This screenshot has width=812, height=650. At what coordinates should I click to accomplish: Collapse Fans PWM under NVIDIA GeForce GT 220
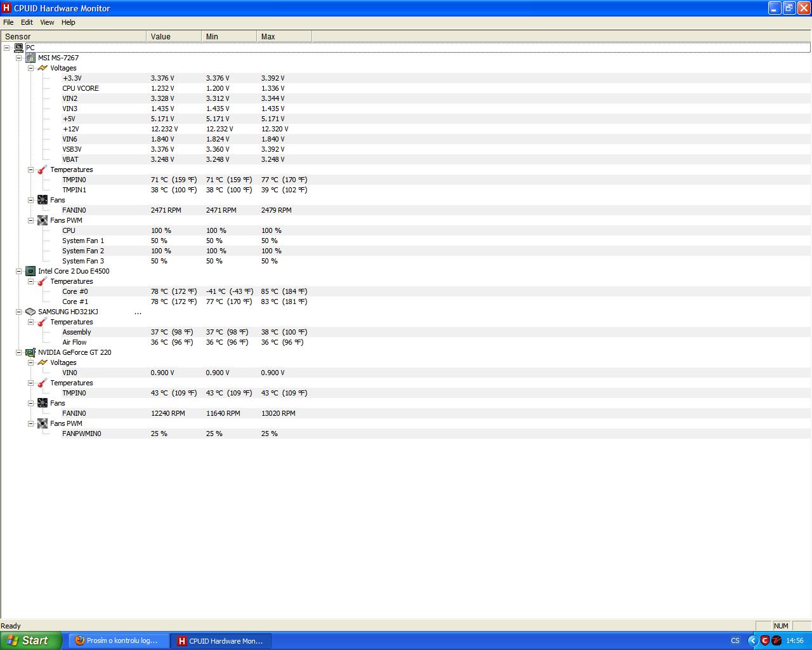pos(30,423)
